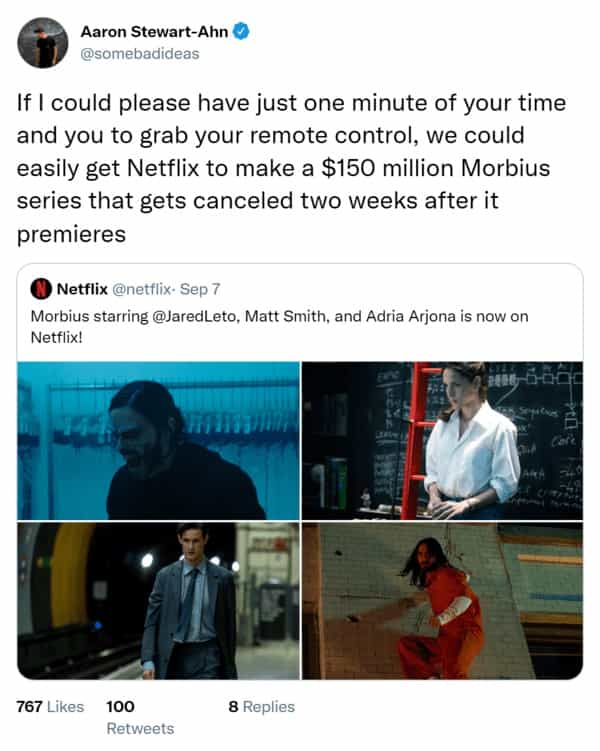Open the quoted Netflix tweet text
The height and width of the screenshot is (751, 600).
click(280, 327)
